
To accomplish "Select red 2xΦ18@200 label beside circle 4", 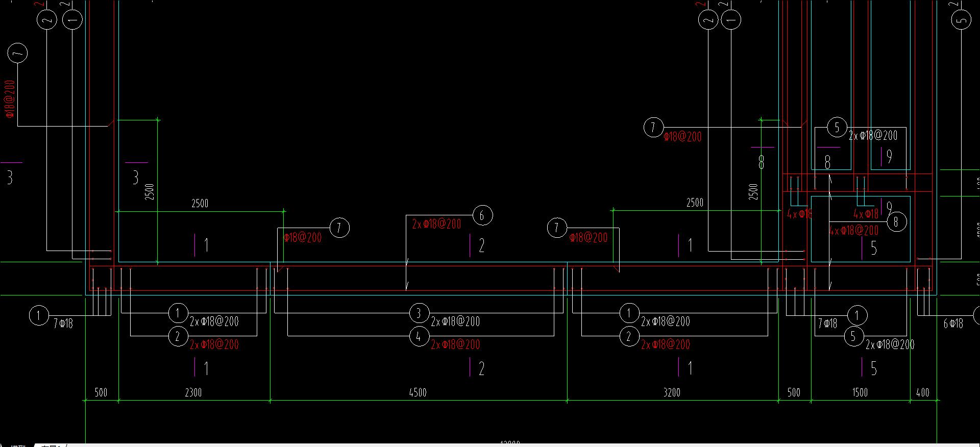I will 455,344.
